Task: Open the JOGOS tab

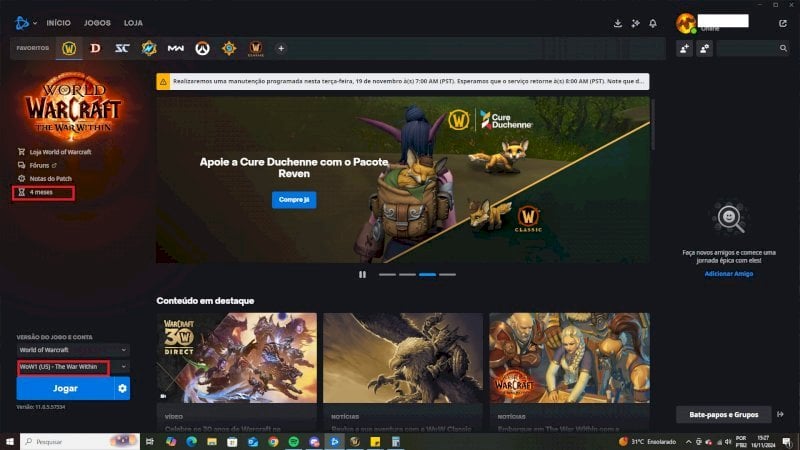Action: coord(97,23)
